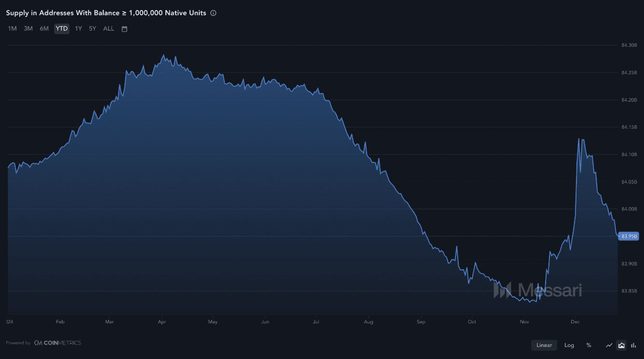Show ALL historical data range

[x=109, y=28]
